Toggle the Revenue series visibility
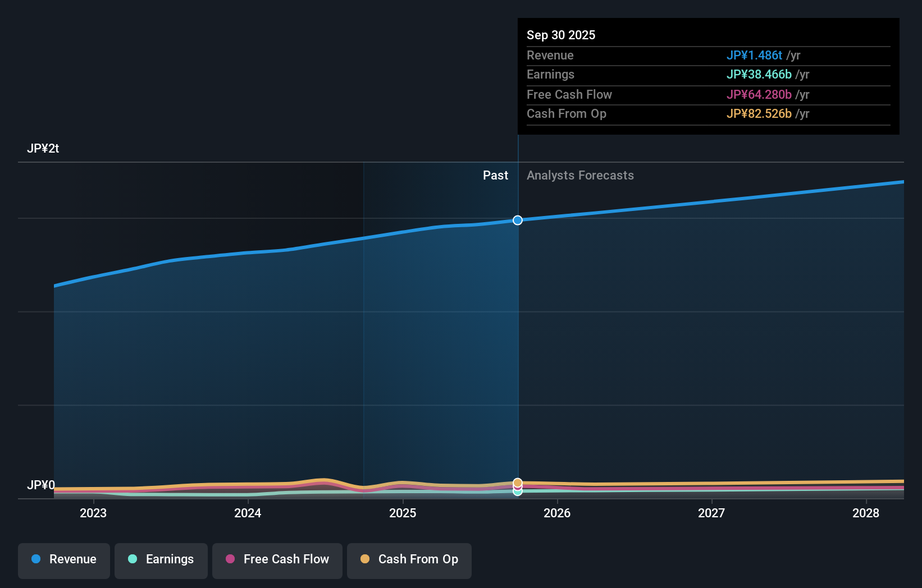 [63, 560]
